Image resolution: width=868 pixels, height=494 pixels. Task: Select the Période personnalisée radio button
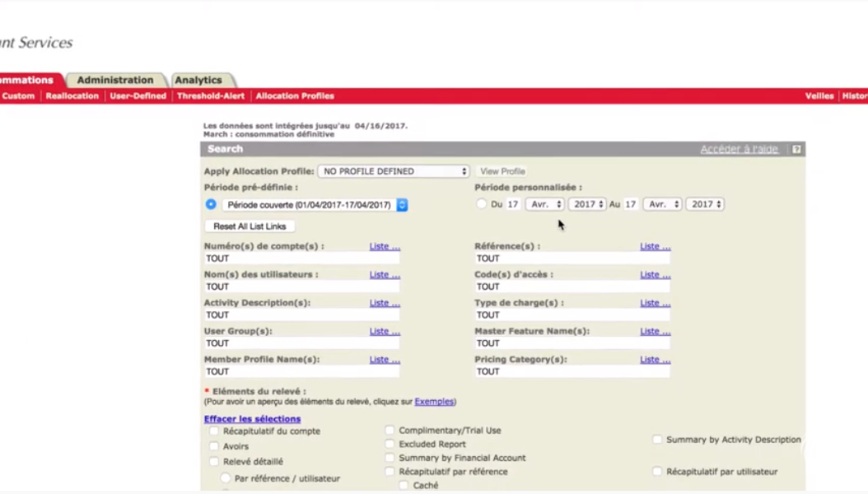click(x=481, y=204)
